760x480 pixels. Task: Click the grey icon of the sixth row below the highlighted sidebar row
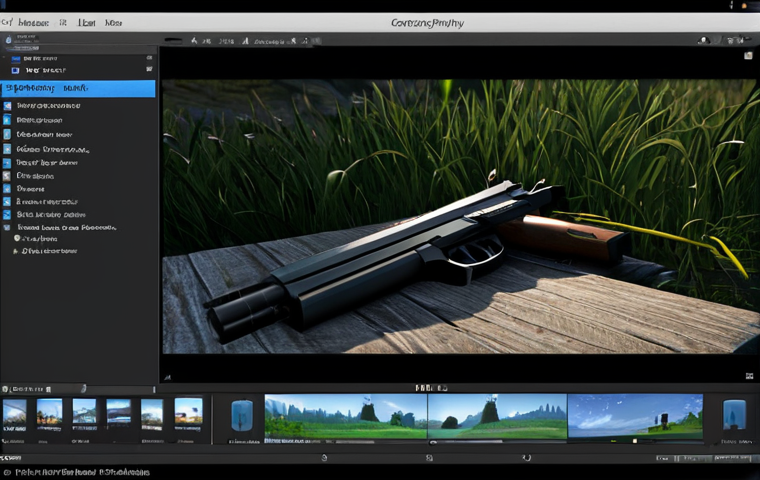[7, 176]
